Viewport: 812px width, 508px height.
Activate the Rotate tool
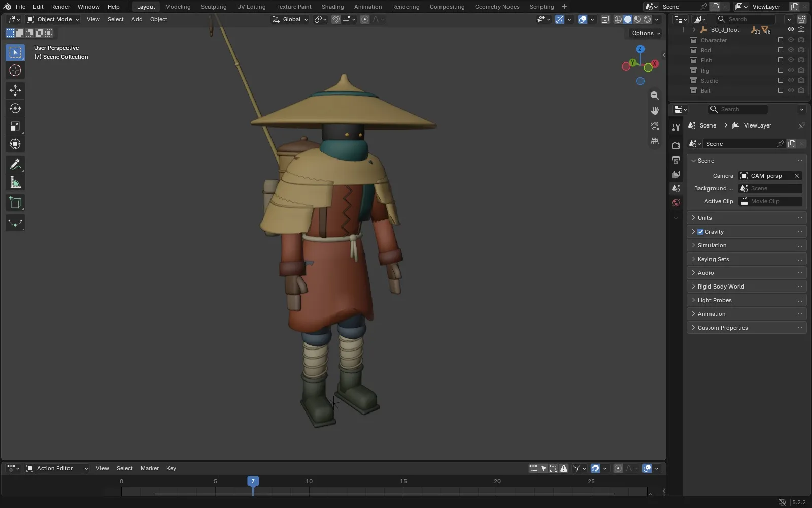15,108
